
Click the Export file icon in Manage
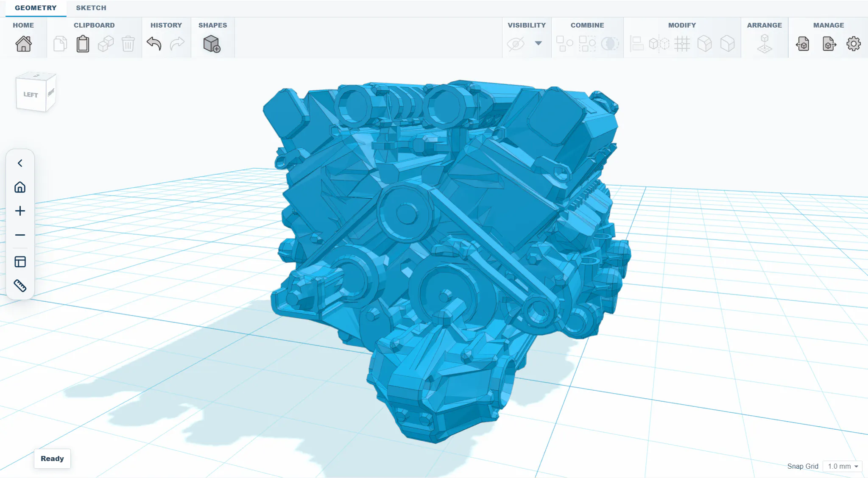point(829,44)
